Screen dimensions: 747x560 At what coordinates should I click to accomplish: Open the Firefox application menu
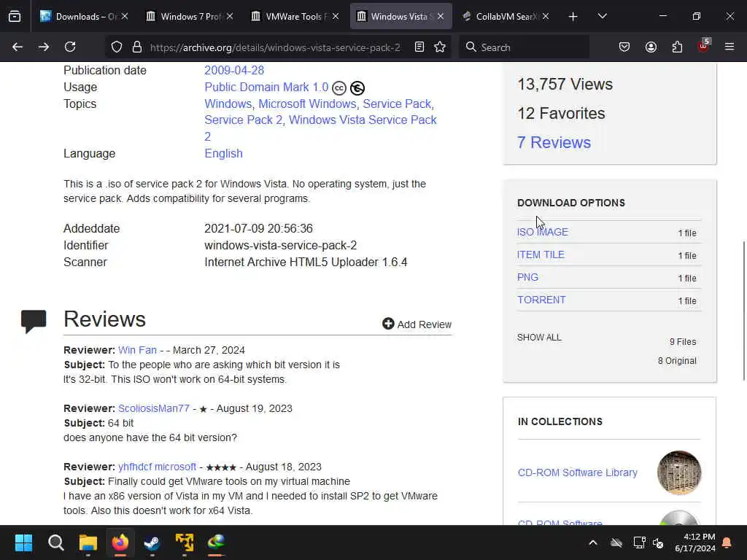(729, 47)
